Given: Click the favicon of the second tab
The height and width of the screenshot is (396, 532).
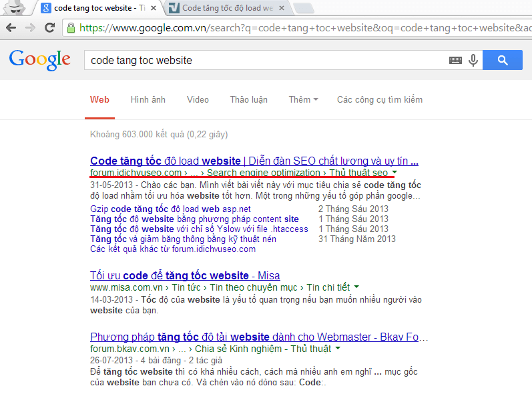Looking at the screenshot, I should click(174, 8).
